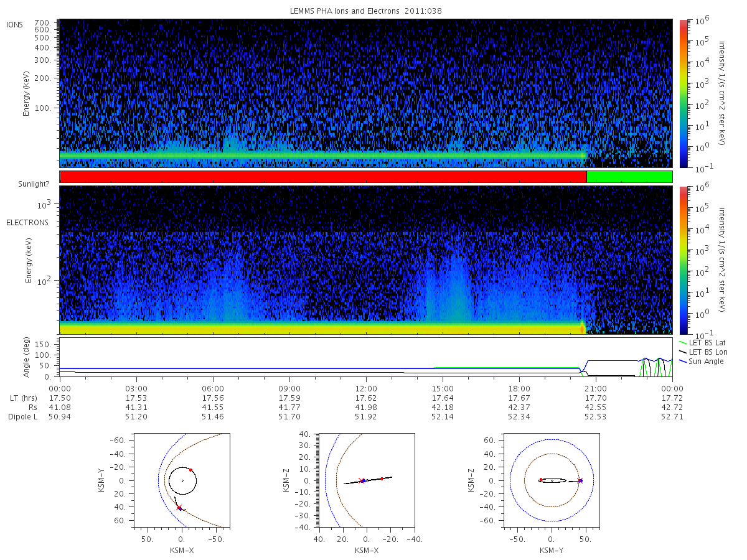Click the red dot in KSM-Y/KSM-Z plot
Viewport: 747px width, 560px height.
540,480
